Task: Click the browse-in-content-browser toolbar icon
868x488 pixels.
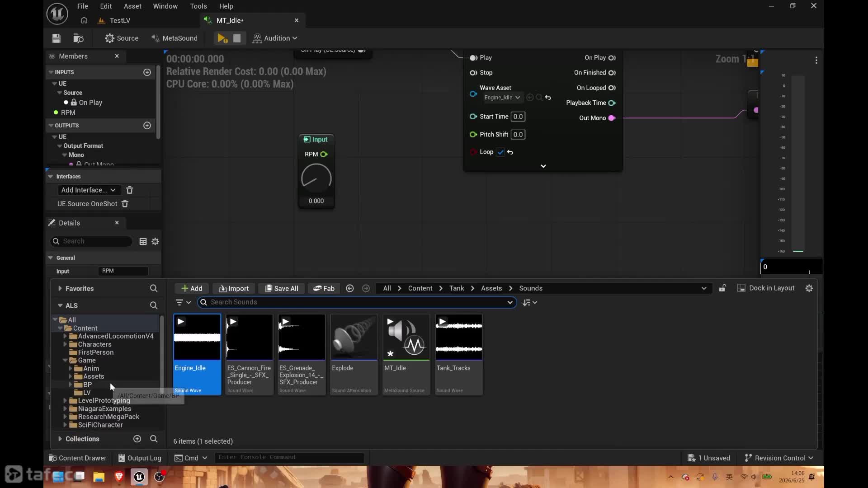Action: click(79, 38)
